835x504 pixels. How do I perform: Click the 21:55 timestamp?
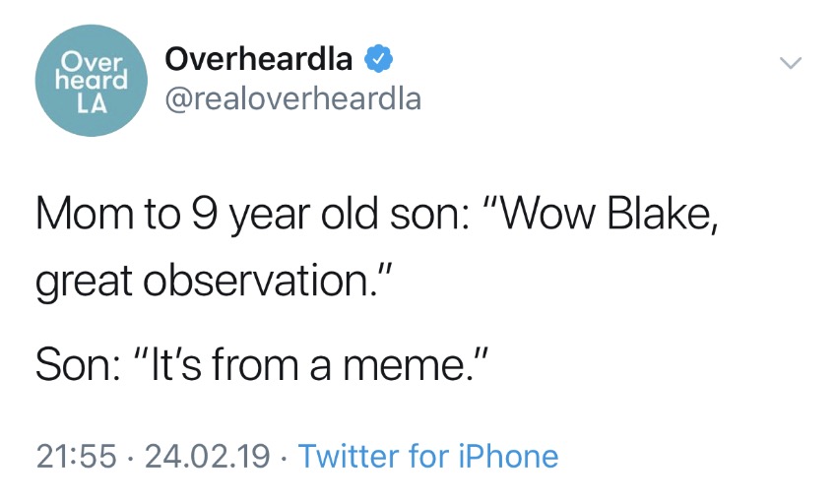[x=76, y=456]
